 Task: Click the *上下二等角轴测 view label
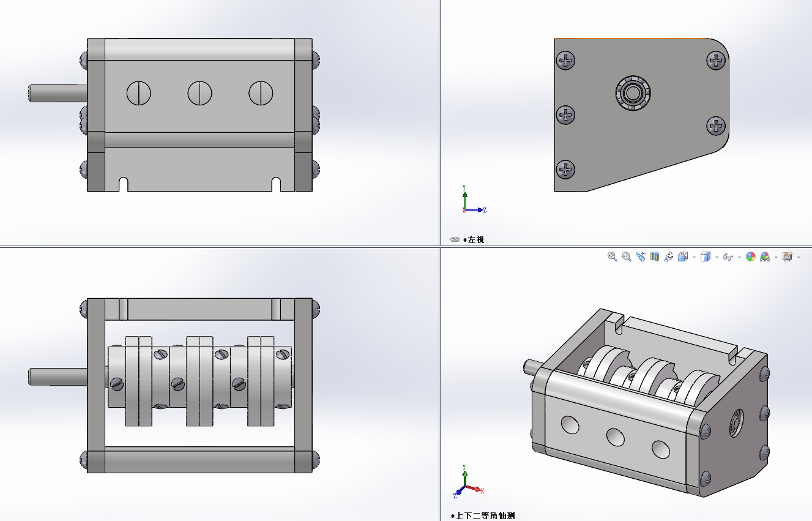(483, 515)
